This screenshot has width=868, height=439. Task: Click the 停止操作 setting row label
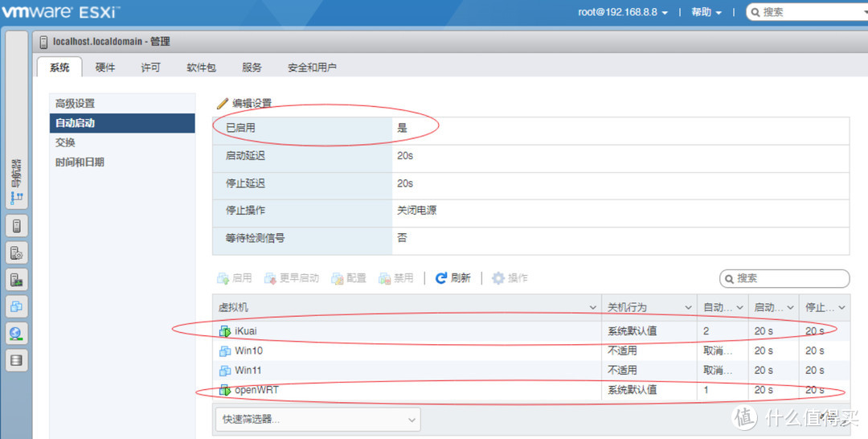pyautogui.click(x=245, y=211)
